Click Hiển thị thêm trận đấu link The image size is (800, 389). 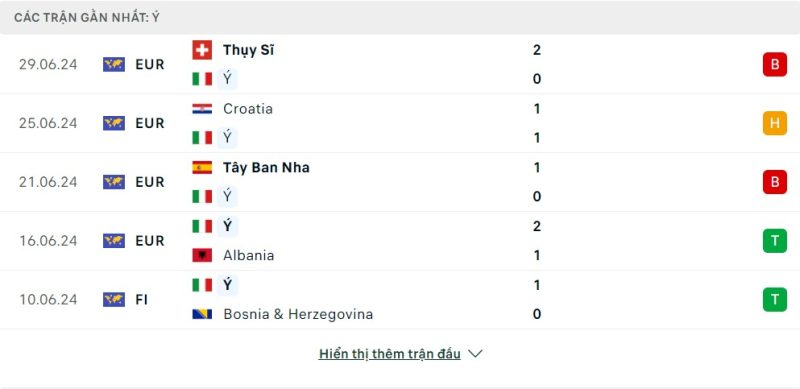(389, 354)
